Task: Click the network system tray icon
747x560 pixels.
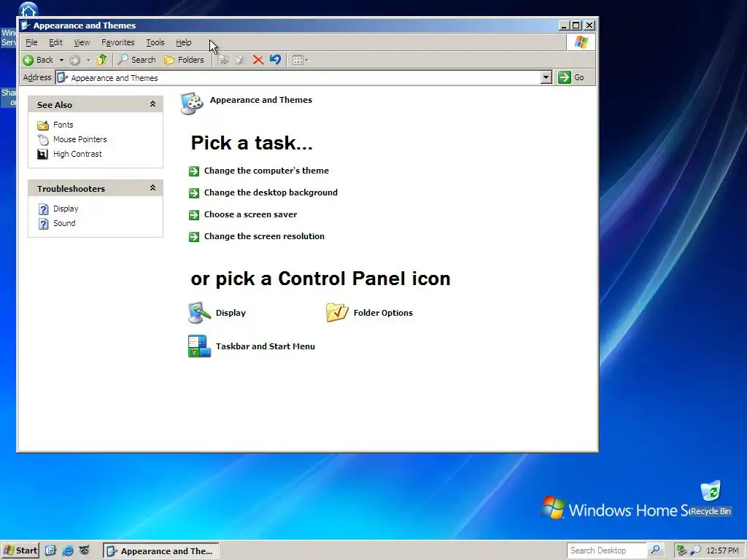Action: point(682,551)
